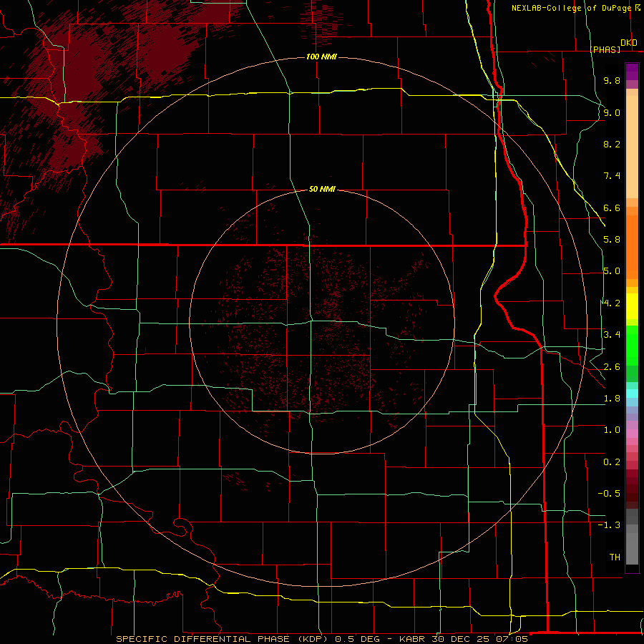644x644 pixels.
Task: Pick the bright orange band on the color bar
Action: (x=632, y=246)
